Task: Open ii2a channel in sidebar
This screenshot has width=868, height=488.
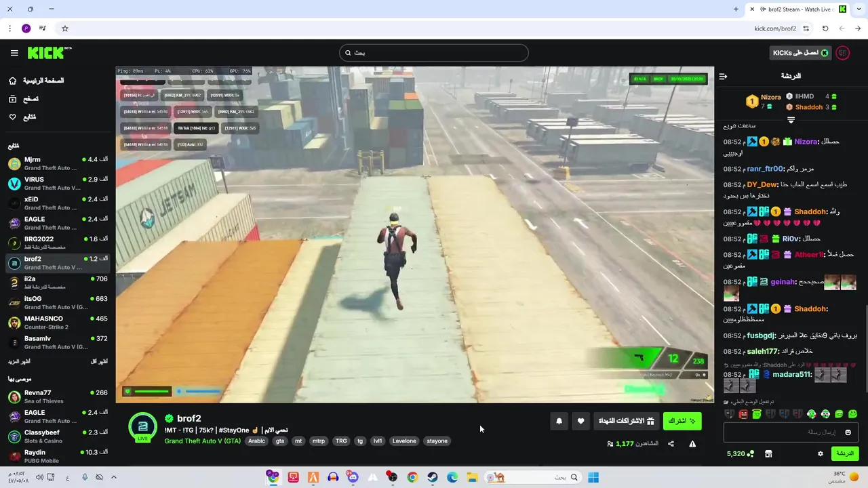Action: pos(58,283)
